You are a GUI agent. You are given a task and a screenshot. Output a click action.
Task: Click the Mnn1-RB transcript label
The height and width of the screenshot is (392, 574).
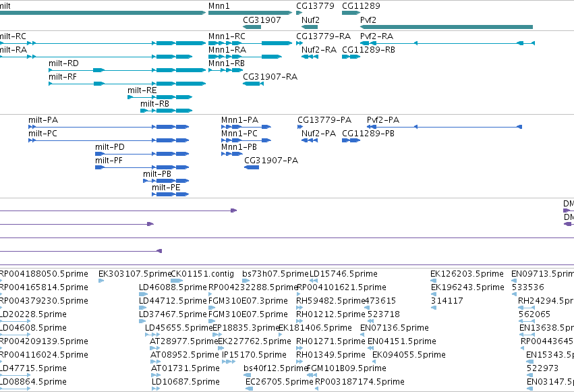click(227, 63)
